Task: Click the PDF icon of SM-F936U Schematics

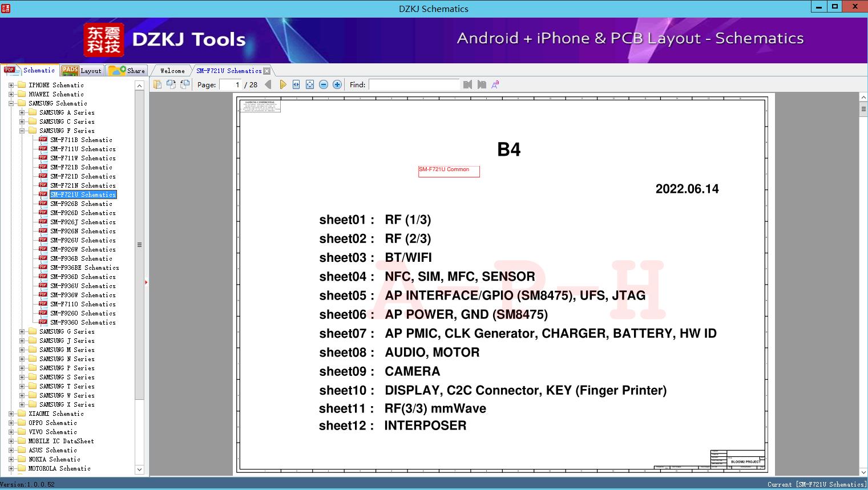Action: pos(43,286)
